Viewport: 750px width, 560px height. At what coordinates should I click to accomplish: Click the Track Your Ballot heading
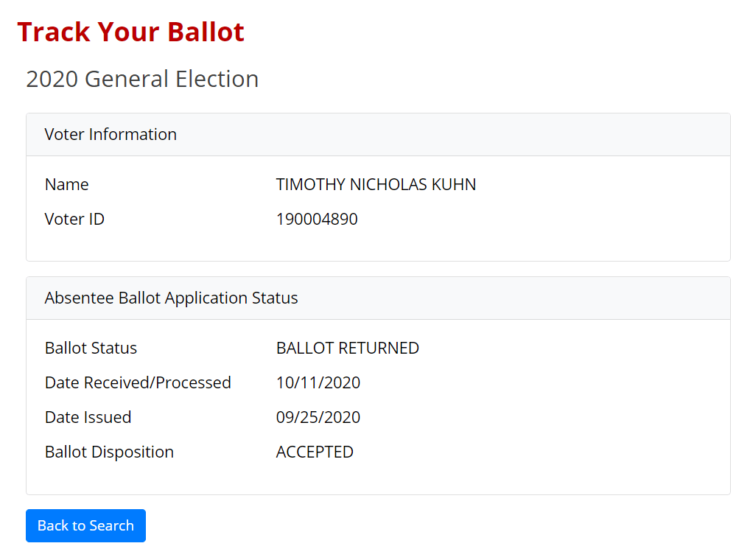[x=130, y=32]
